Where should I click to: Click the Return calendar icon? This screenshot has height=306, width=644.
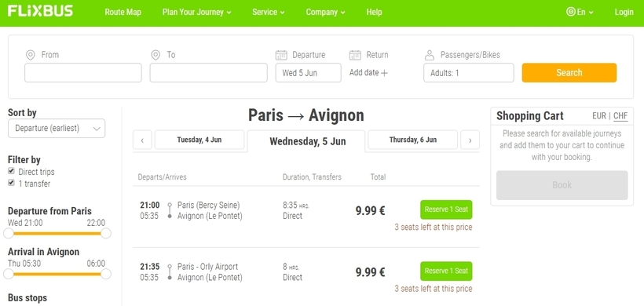(x=355, y=55)
